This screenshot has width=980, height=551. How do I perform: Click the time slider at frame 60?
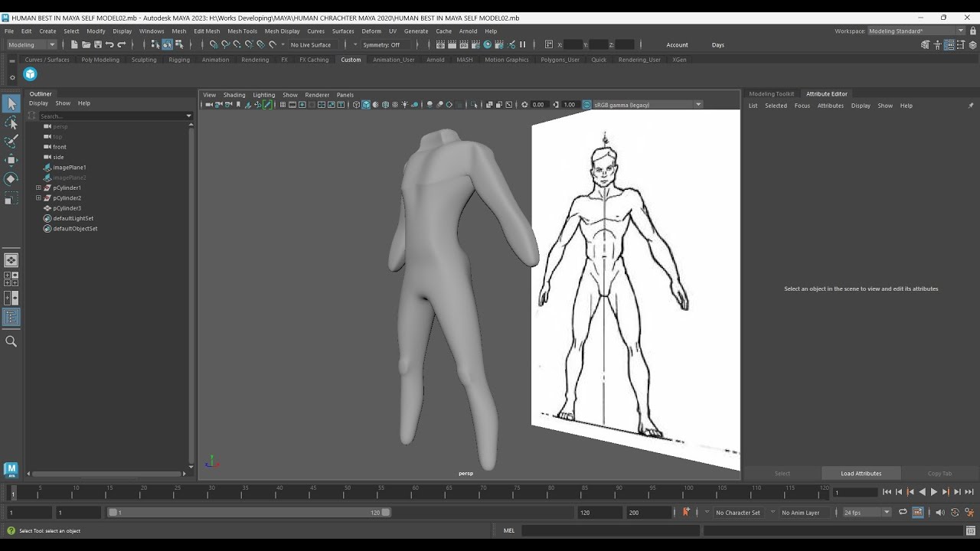click(414, 492)
